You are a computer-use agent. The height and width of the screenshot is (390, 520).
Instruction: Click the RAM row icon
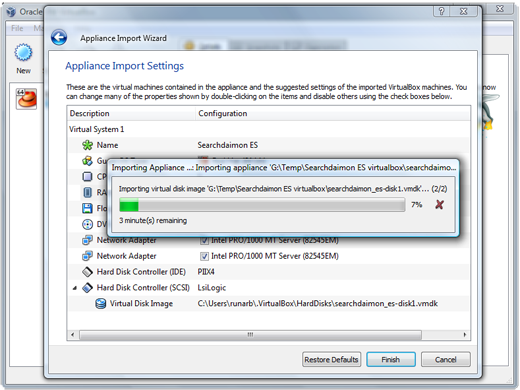(87, 192)
